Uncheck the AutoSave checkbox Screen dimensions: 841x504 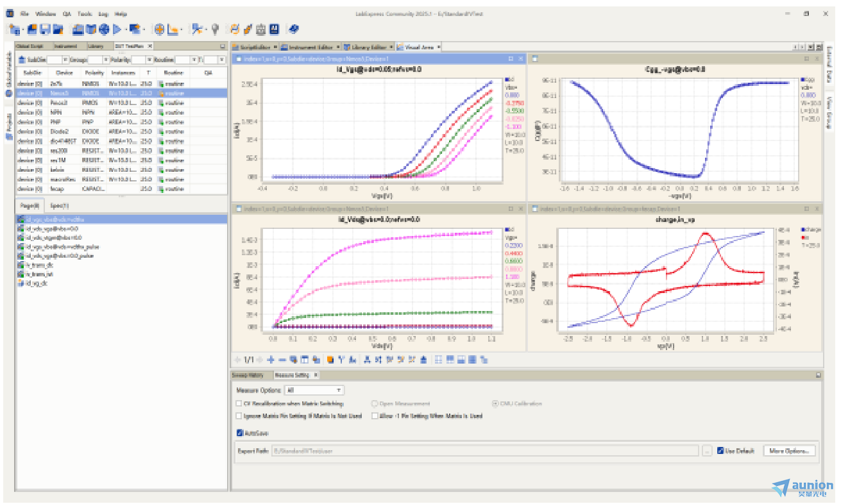point(239,433)
